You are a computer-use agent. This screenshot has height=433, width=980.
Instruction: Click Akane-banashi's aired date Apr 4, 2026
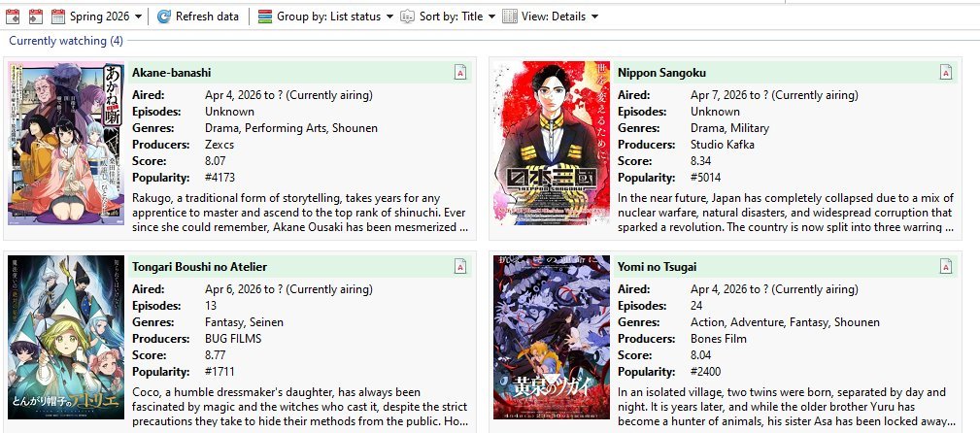coord(234,95)
